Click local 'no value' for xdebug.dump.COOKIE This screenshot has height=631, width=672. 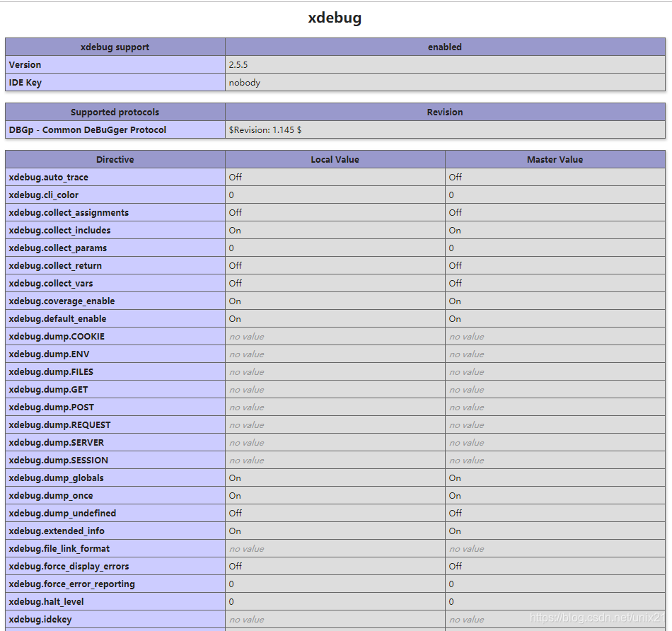[246, 337]
